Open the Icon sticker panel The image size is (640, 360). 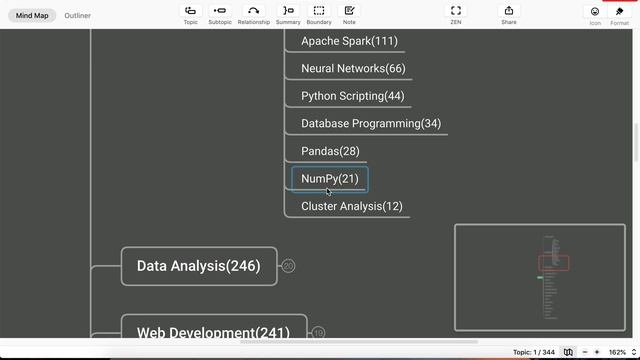pos(595,16)
